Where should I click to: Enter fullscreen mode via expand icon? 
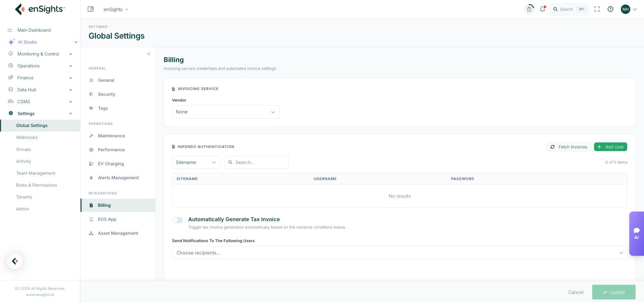pyautogui.click(x=597, y=9)
